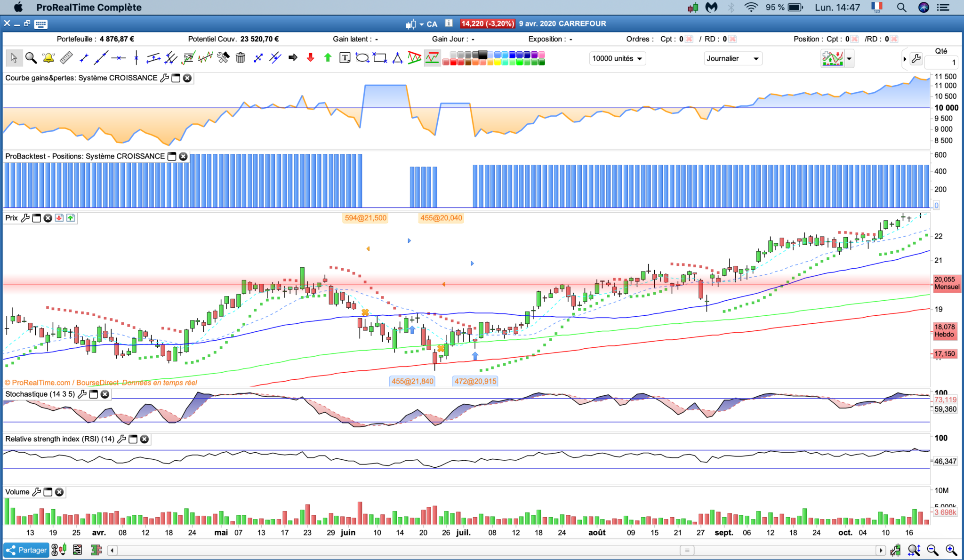The width and height of the screenshot is (964, 560).
Task: Click the horizontal chart scrollbar handle
Action: click(687, 550)
